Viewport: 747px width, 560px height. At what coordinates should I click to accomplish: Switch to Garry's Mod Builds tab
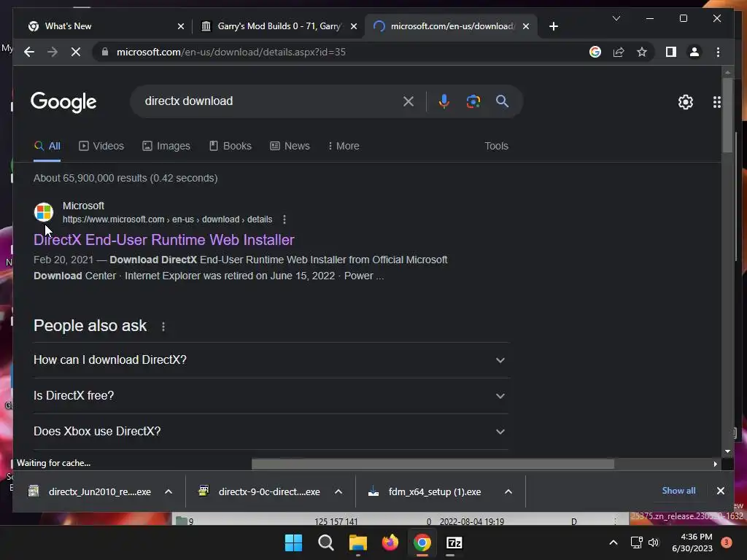point(279,26)
